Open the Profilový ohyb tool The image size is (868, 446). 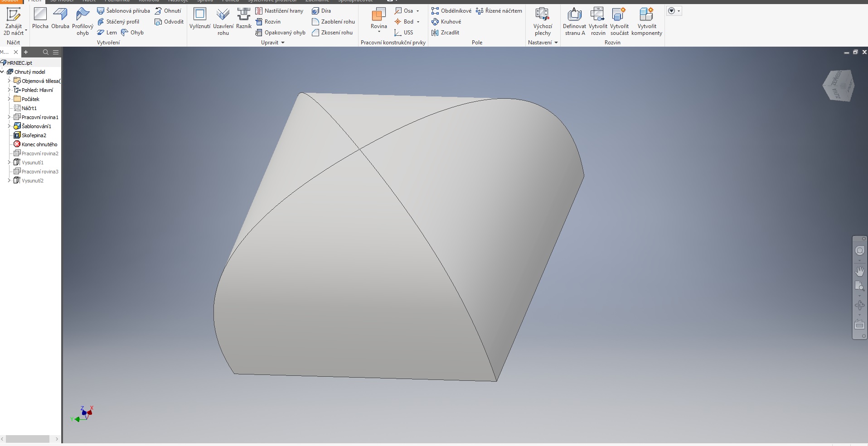[x=82, y=21]
